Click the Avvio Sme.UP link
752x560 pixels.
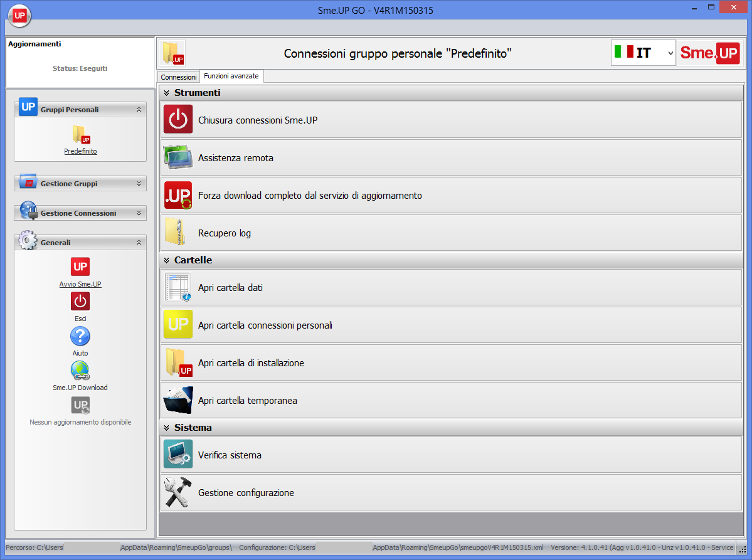[80, 284]
